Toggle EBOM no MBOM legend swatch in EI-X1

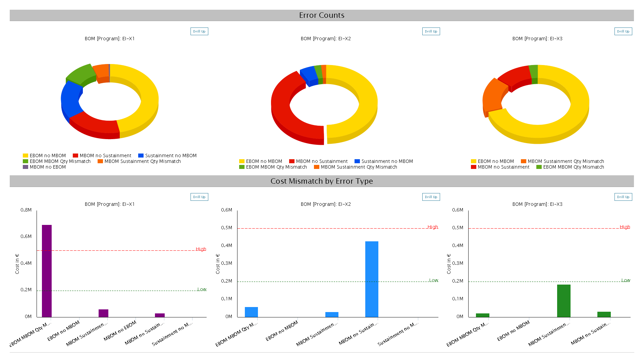pos(25,156)
